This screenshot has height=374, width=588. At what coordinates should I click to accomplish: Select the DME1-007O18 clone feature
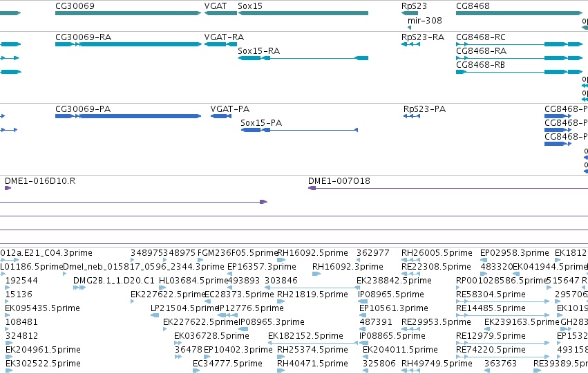click(x=448, y=188)
